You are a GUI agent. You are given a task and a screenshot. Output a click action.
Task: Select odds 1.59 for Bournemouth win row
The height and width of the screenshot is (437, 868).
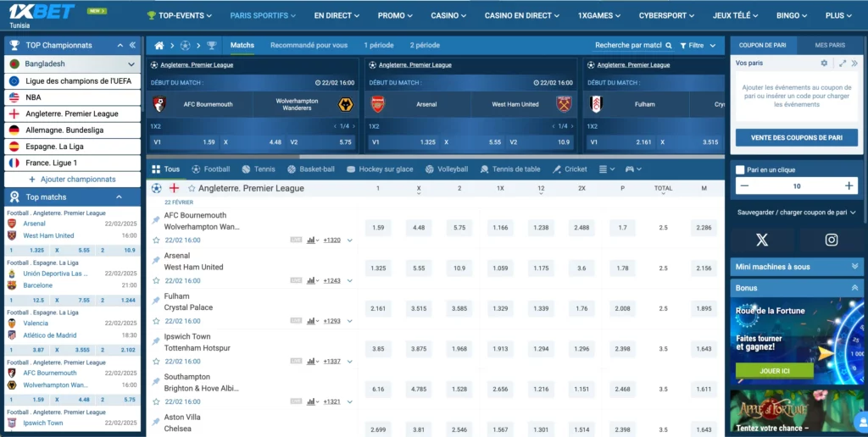point(378,227)
